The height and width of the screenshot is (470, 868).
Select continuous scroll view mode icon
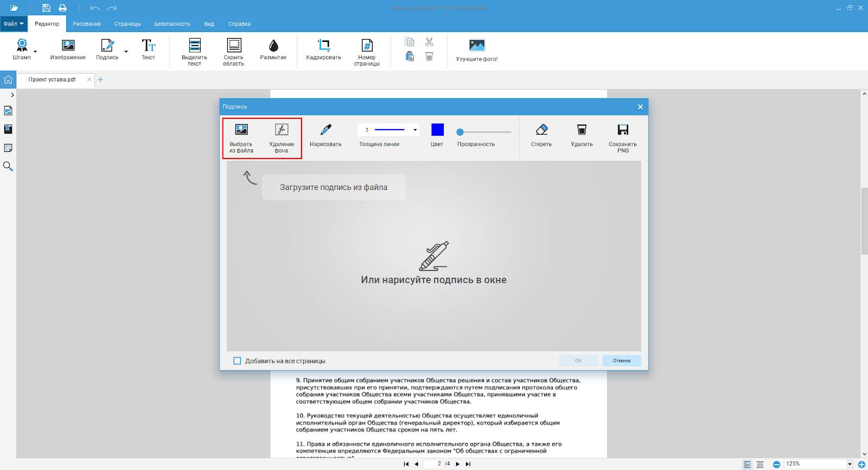click(761, 465)
